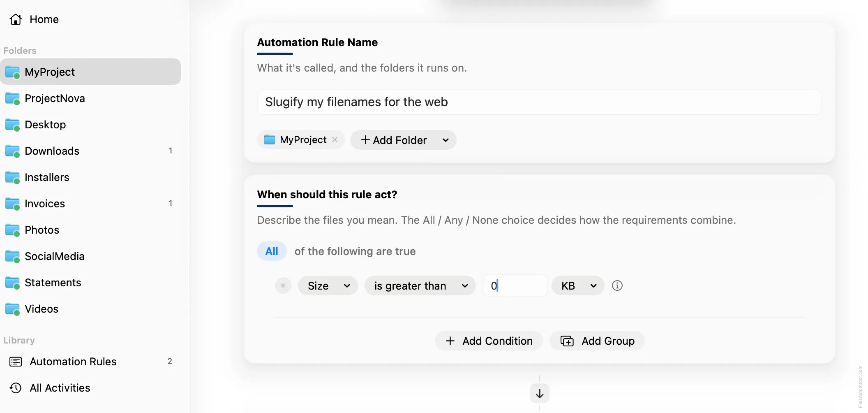Click the Installers folder icon

12,178
